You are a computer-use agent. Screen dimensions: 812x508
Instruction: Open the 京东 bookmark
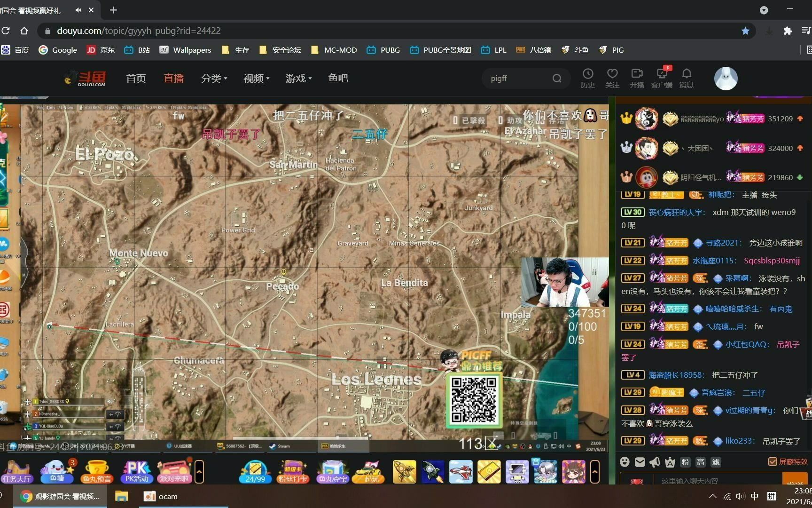101,50
